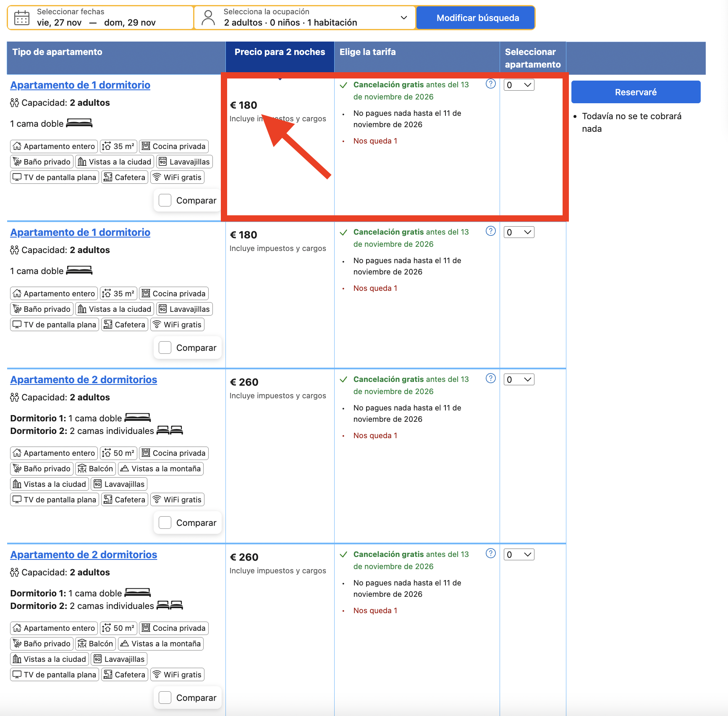This screenshot has width=728, height=716.
Task: Open first Apartamento de 2 dormitorios link
Action: 84,379
